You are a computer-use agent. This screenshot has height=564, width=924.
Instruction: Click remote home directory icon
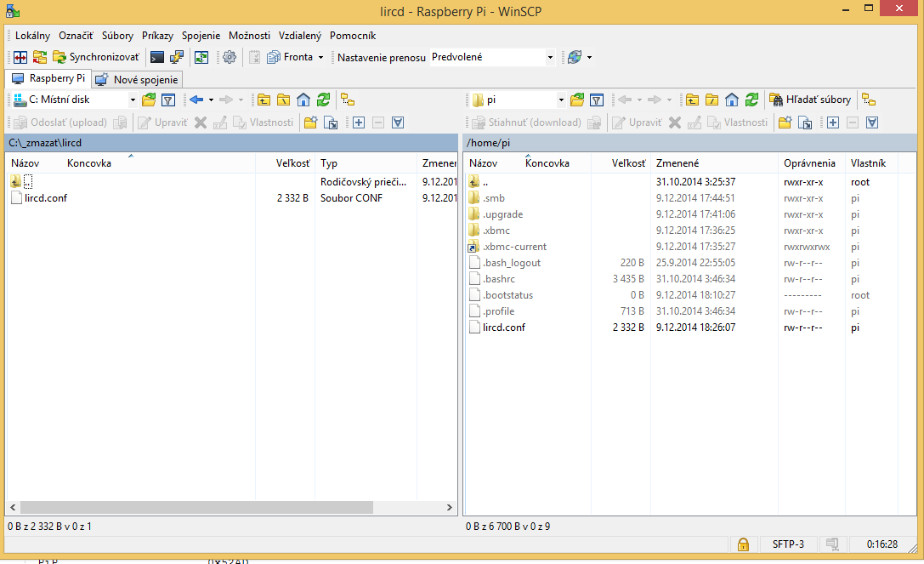(732, 100)
